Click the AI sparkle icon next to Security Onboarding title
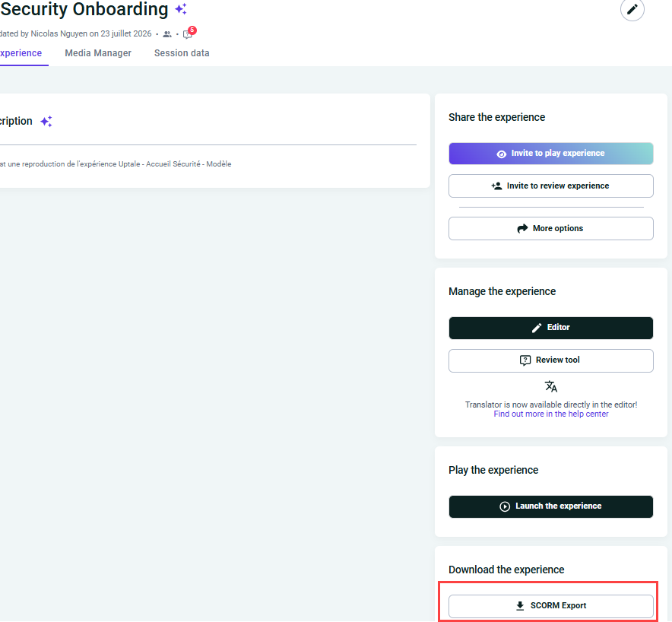 coord(181,9)
